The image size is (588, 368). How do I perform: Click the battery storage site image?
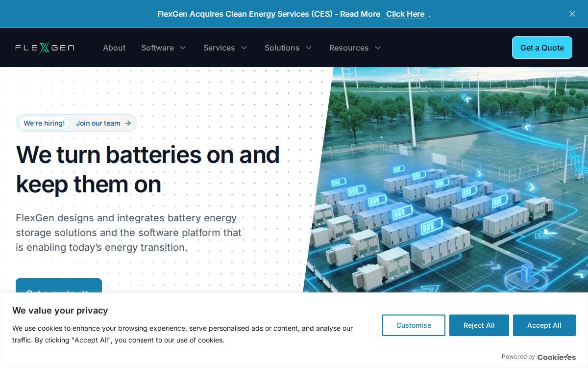(446, 180)
